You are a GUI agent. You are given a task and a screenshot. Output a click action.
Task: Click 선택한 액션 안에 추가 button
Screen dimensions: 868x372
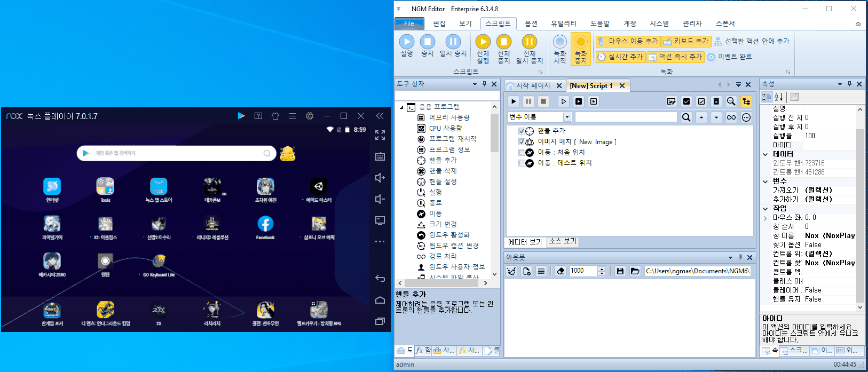(x=752, y=41)
